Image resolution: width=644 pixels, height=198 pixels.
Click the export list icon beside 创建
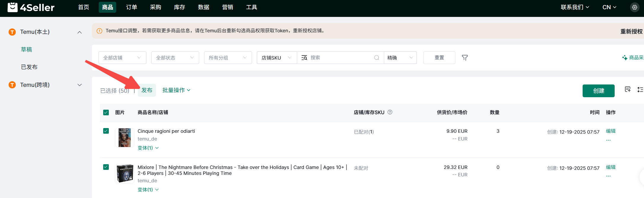[x=627, y=90]
